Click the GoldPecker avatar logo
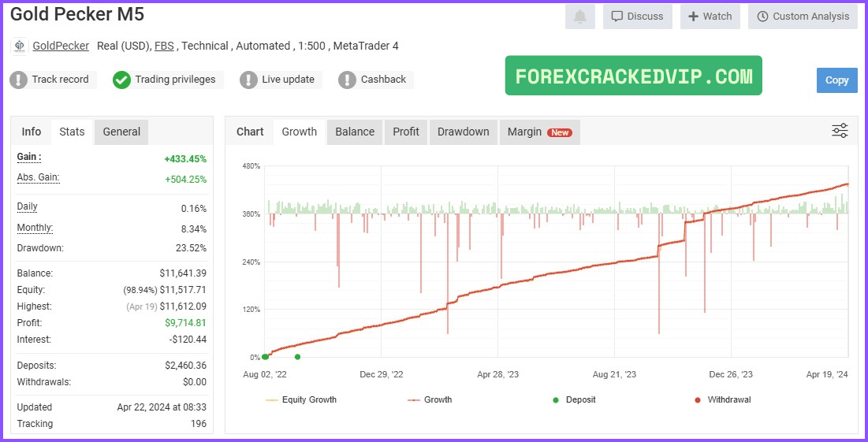Screen dimensions: 868x442 [x=20, y=46]
